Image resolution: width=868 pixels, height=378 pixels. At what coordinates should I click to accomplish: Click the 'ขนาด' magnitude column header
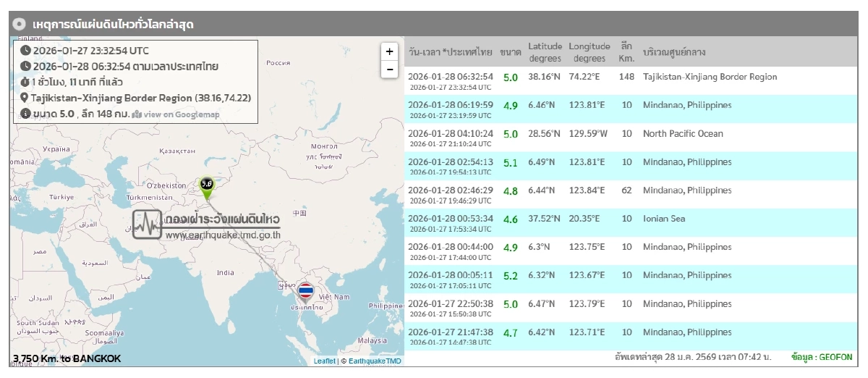pos(510,52)
